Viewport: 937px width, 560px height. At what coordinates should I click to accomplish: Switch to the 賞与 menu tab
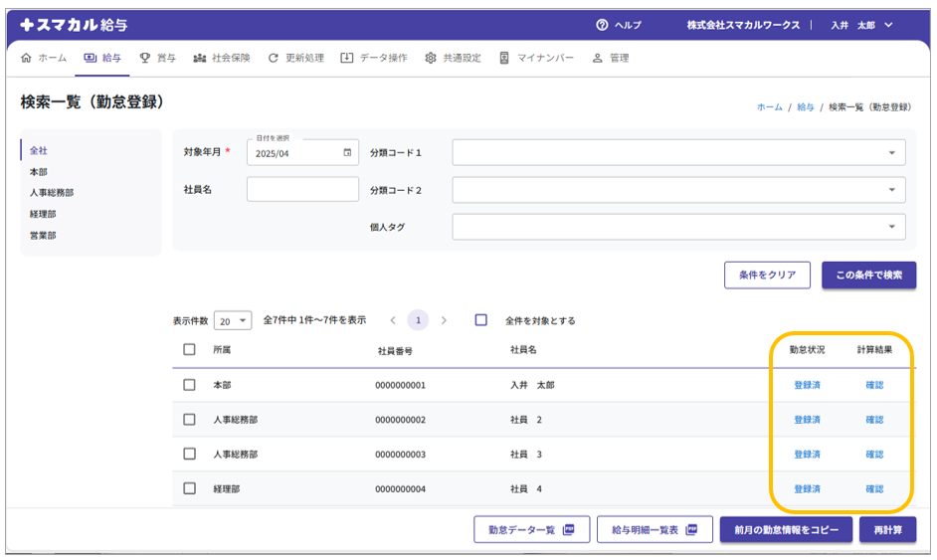coord(157,58)
